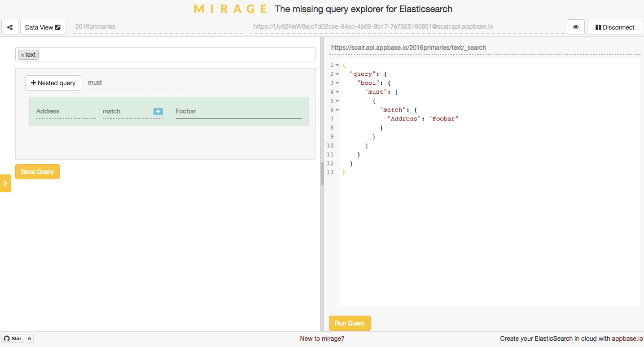Click the GitHub Star button
The height and width of the screenshot is (347, 644).
click(x=13, y=338)
